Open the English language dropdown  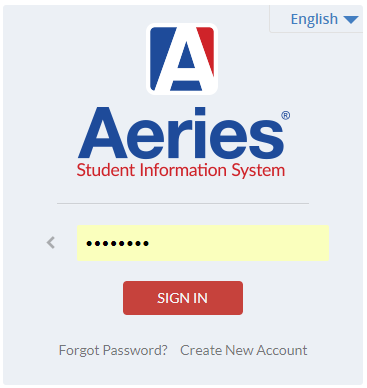pos(324,19)
